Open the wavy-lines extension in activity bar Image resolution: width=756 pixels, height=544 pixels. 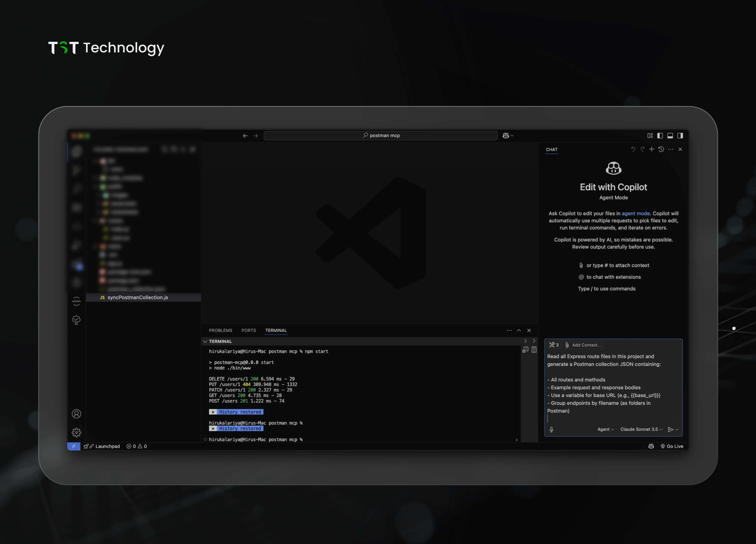[x=76, y=301]
